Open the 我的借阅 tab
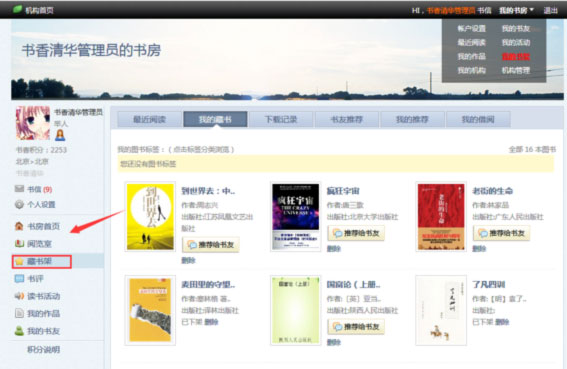Screen dimensions: 567x369 478,119
